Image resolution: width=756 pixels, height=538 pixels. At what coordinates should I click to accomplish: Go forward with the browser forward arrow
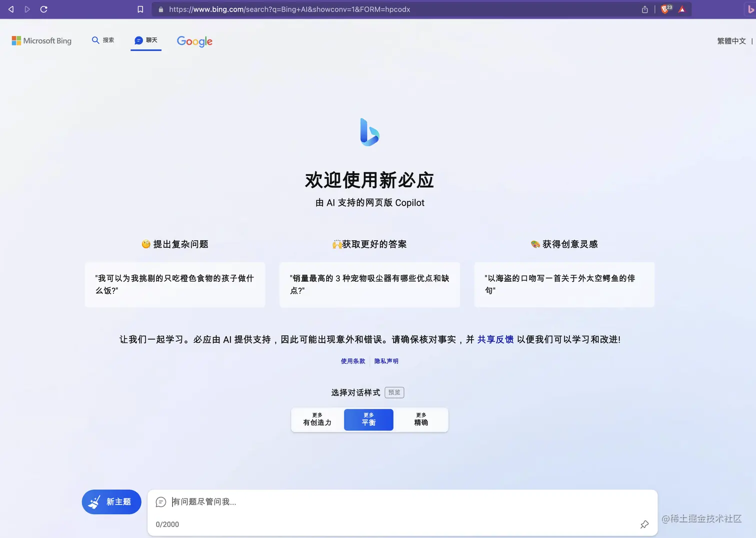point(27,9)
